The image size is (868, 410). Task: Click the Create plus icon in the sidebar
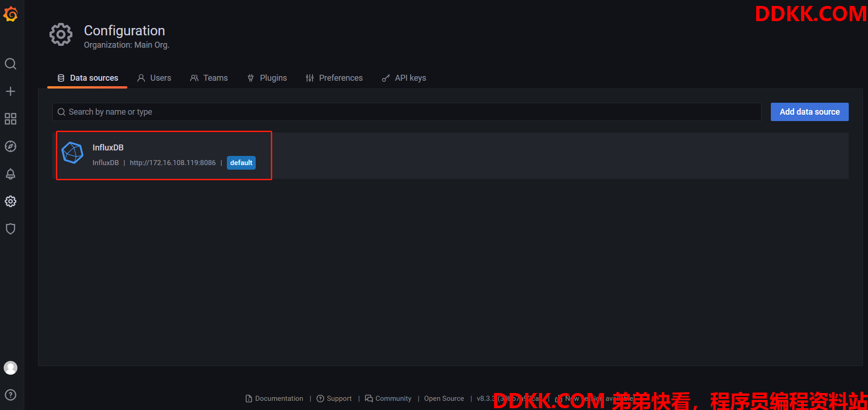click(x=11, y=91)
